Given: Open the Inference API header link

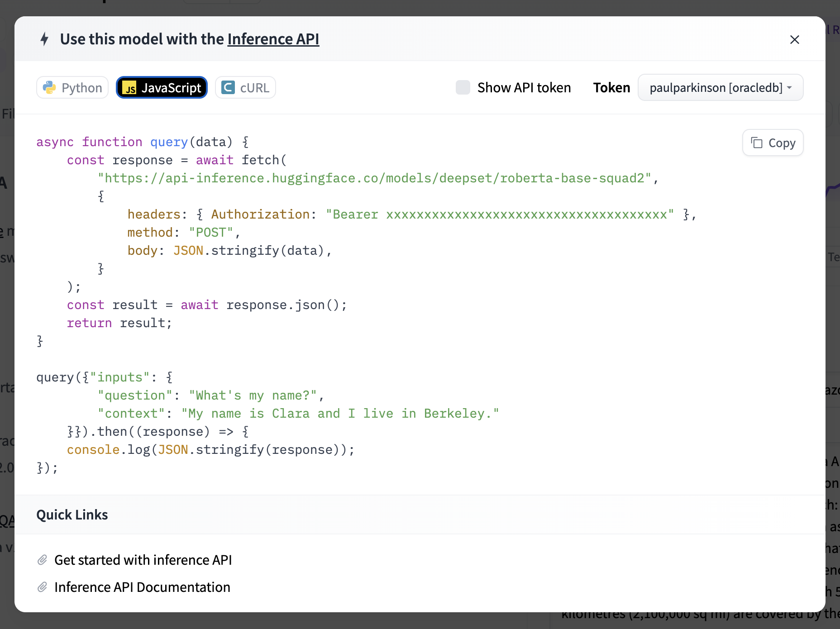Looking at the screenshot, I should click(273, 39).
